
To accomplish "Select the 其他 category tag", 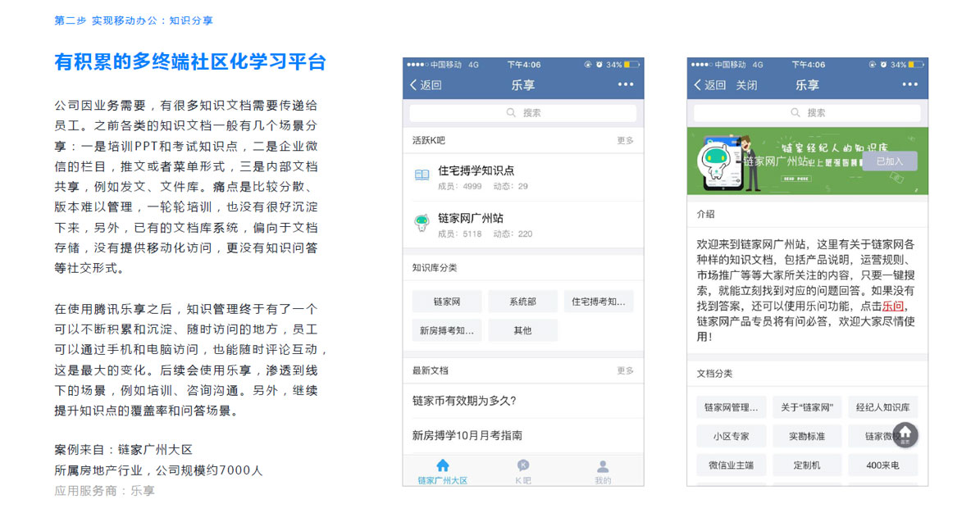I will coord(522,330).
